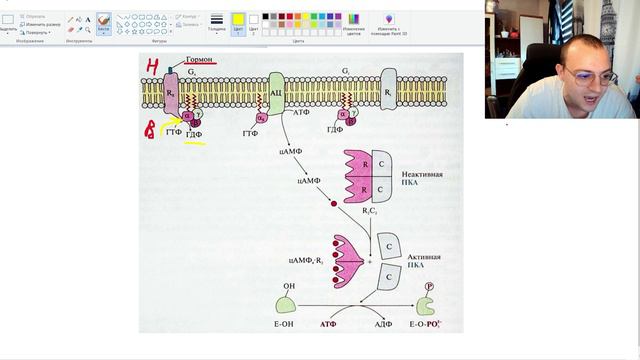Activate Color 2 (Цвет 2) white selector
640x360 pixels.
click(x=253, y=24)
